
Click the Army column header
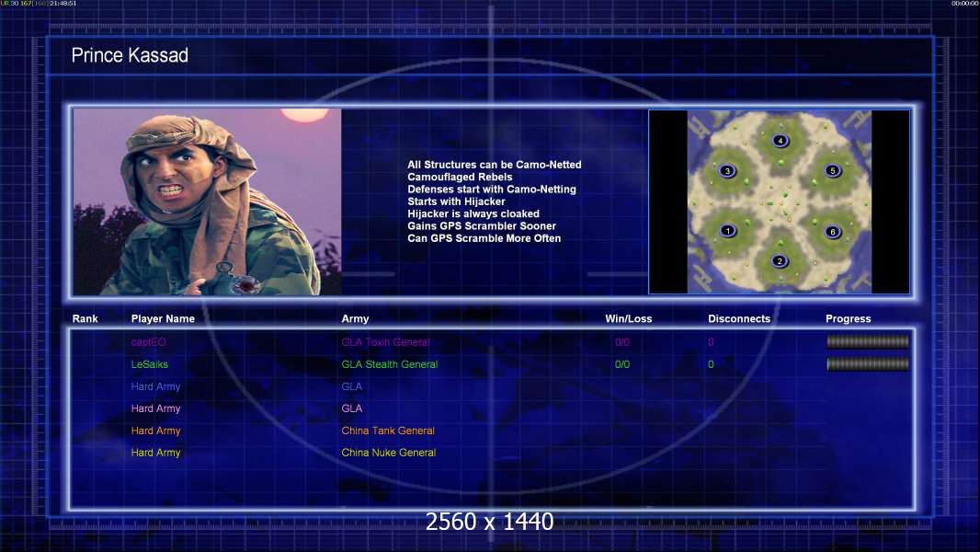click(355, 319)
